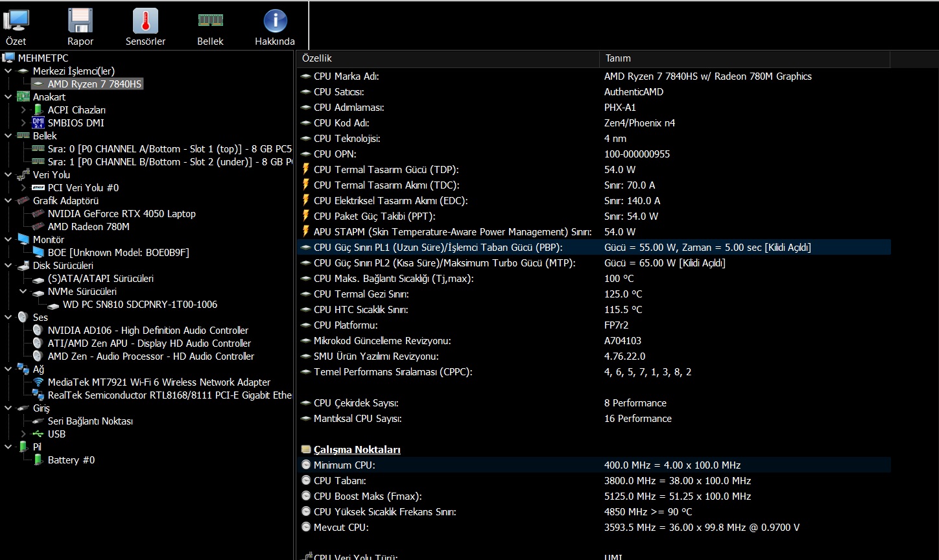This screenshot has width=939, height=560.
Task: Click the Bellek memory toolbar icon
Action: click(x=210, y=27)
